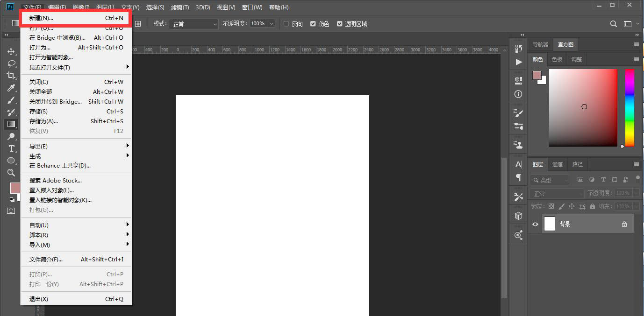
Task: Filter layers by adjustment layer icon
Action: 592,179
